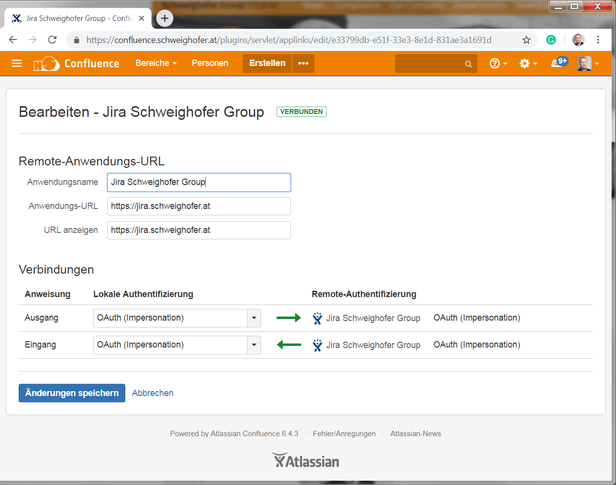The image size is (616, 485).
Task: Click the green Grammarly extension icon
Action: click(x=551, y=40)
